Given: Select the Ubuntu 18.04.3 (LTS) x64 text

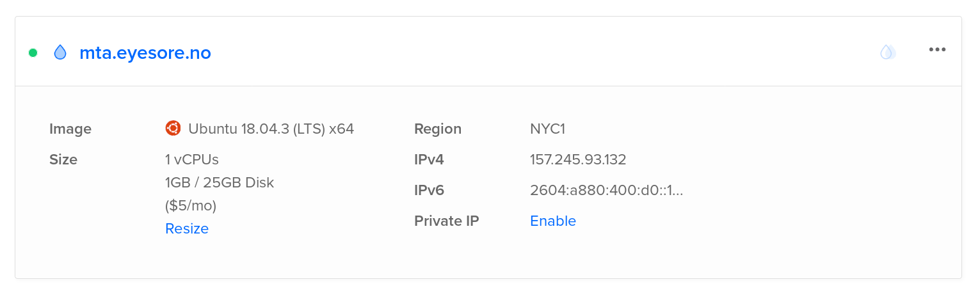Looking at the screenshot, I should click(271, 129).
